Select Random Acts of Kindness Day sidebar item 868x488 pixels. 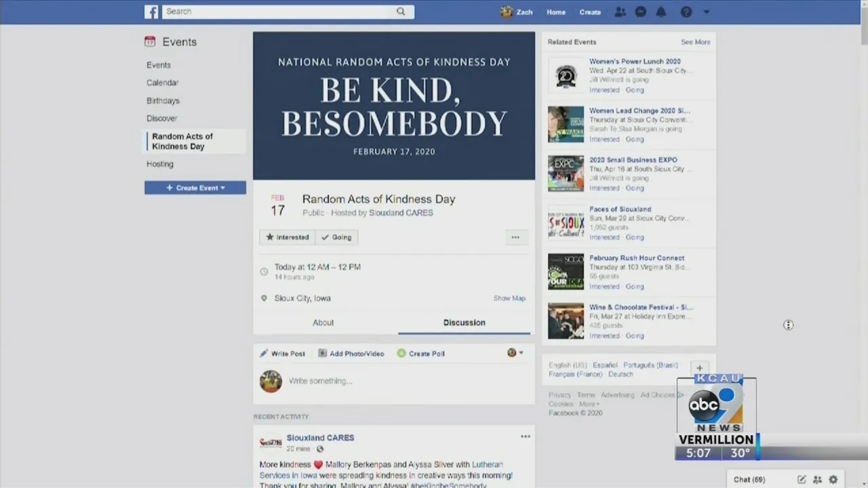point(196,141)
